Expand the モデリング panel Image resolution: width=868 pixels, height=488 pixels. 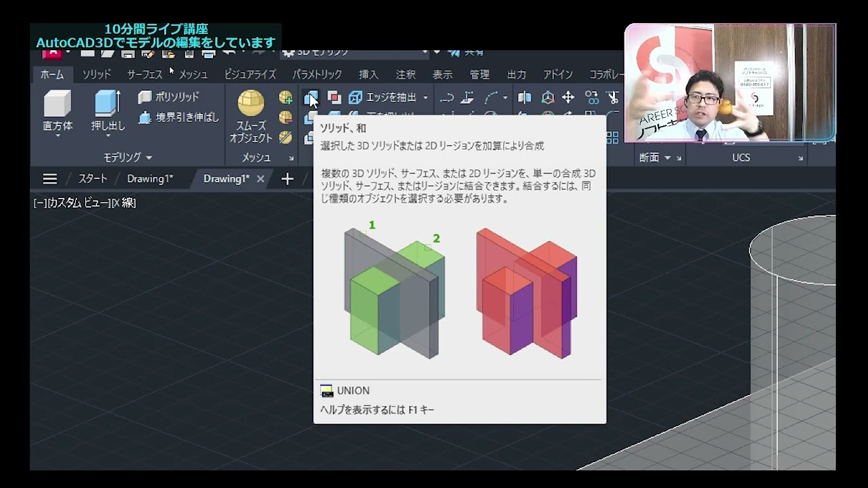127,157
